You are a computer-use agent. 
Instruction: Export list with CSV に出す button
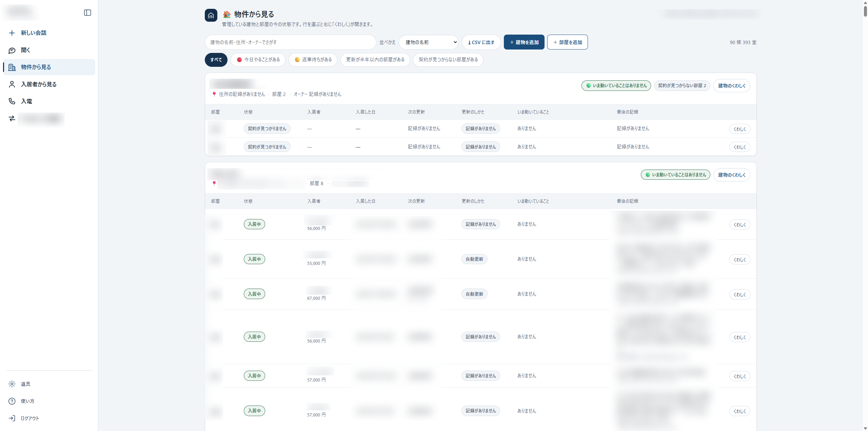coord(481,42)
